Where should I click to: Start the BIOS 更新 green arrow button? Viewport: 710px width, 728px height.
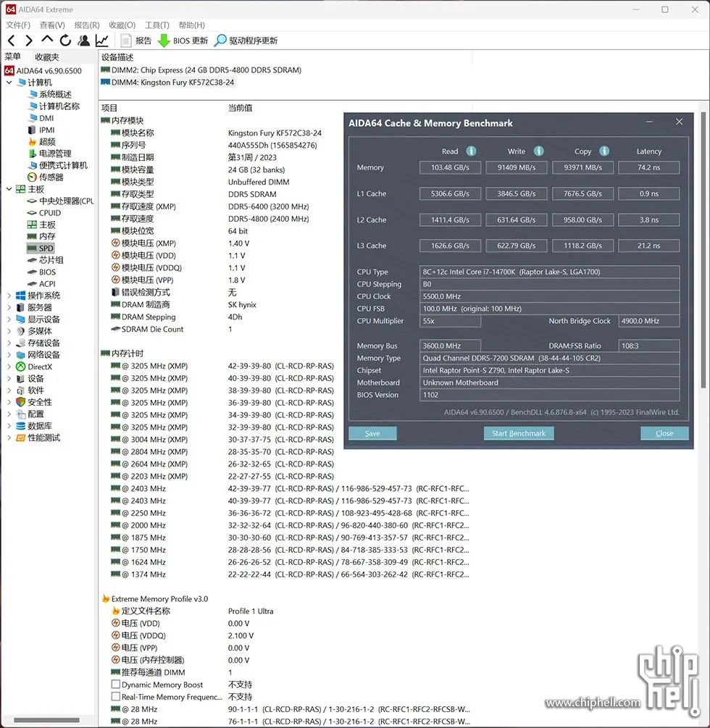(x=183, y=41)
